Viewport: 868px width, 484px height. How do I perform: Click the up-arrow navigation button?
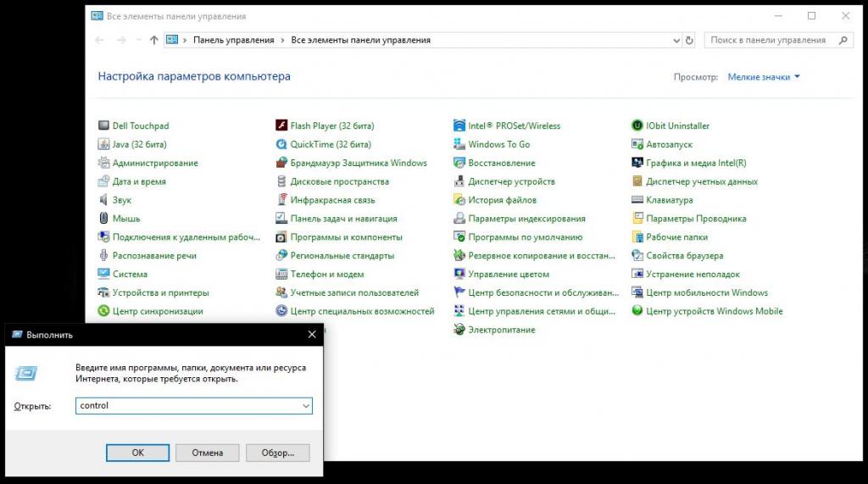click(154, 40)
